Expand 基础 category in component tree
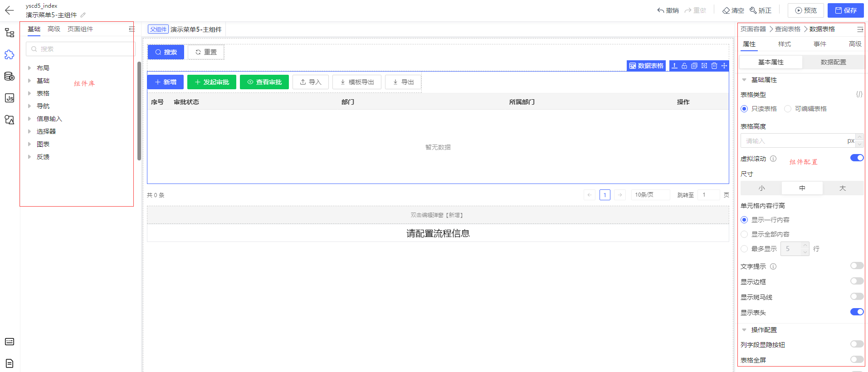868x372 pixels. (29, 81)
